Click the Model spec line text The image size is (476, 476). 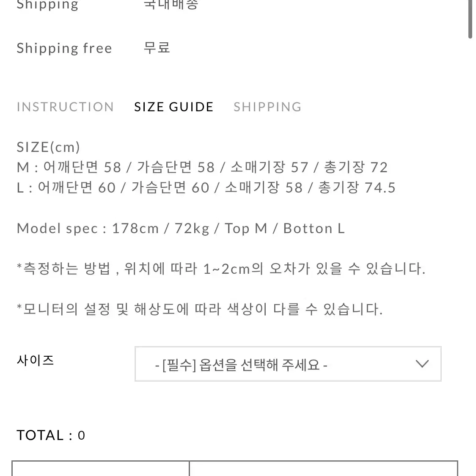point(181,228)
